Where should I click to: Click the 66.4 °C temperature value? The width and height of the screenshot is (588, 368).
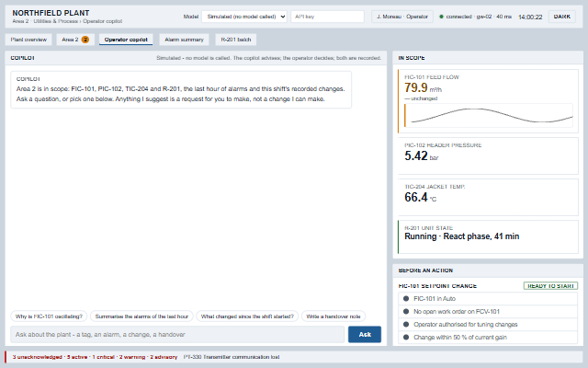coord(421,197)
